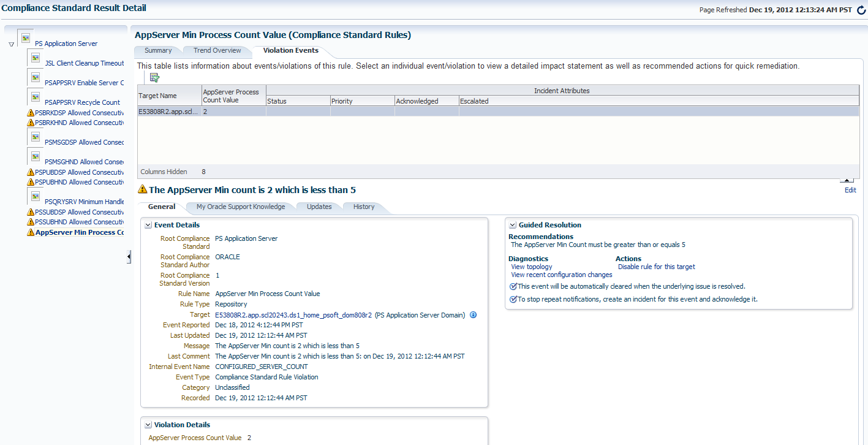Click the AppServer Process Count Value column header

tap(233, 96)
